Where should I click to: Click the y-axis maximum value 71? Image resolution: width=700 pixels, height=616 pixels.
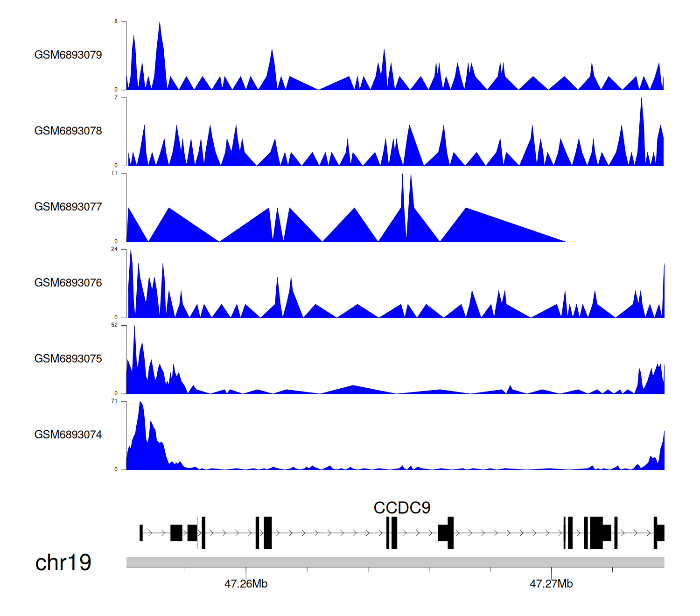[114, 401]
